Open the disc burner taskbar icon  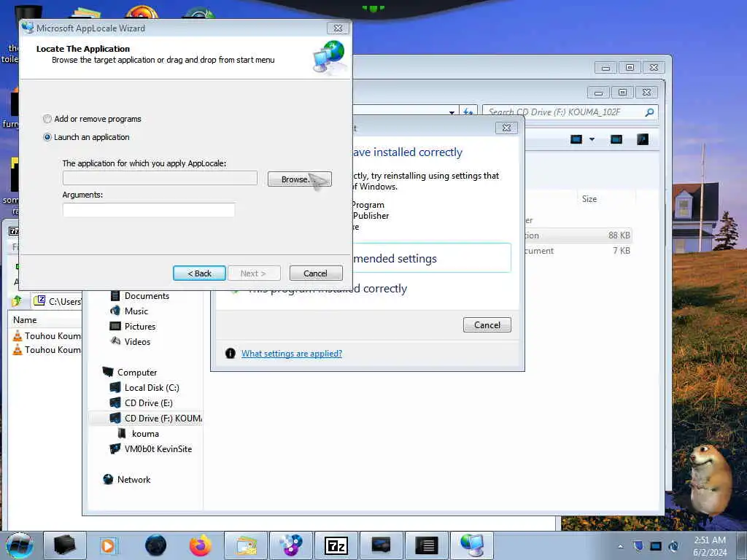(x=290, y=545)
